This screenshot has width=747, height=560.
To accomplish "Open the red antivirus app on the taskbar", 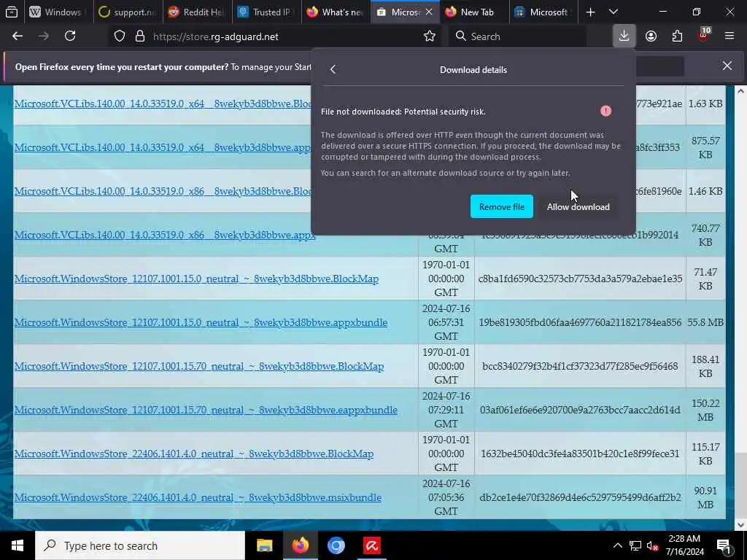I will (x=372, y=545).
